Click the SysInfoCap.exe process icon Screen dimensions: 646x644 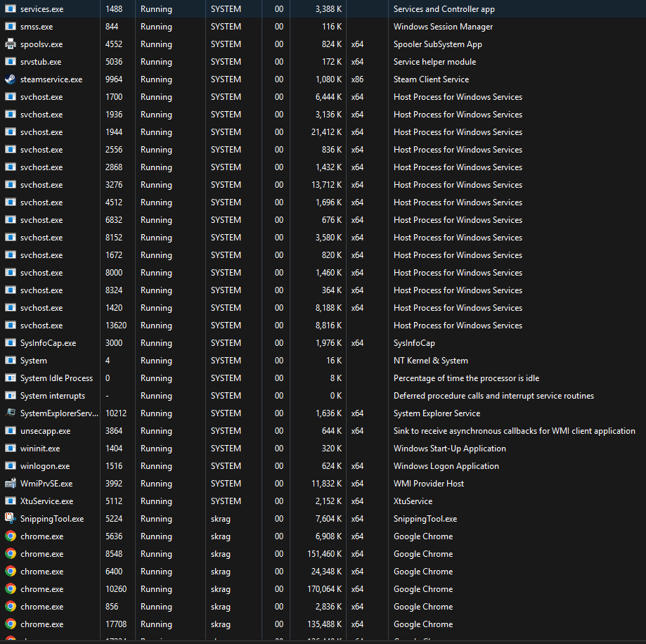click(x=11, y=343)
